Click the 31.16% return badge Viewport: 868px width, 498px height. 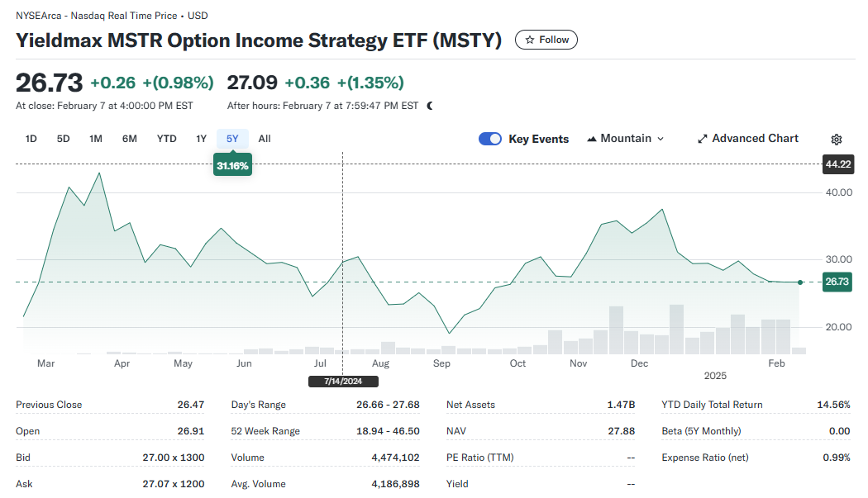[232, 165]
